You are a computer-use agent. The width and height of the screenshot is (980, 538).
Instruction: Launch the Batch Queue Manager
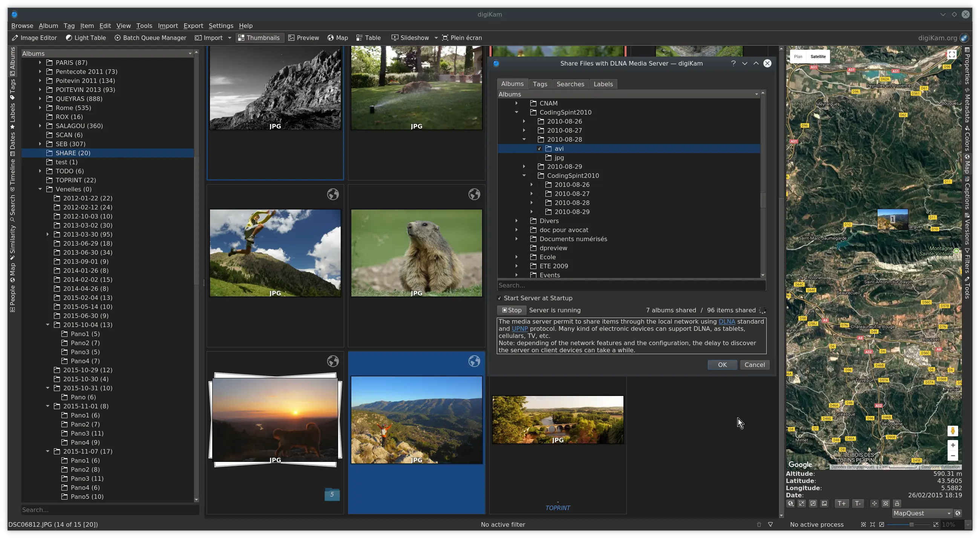[150, 38]
